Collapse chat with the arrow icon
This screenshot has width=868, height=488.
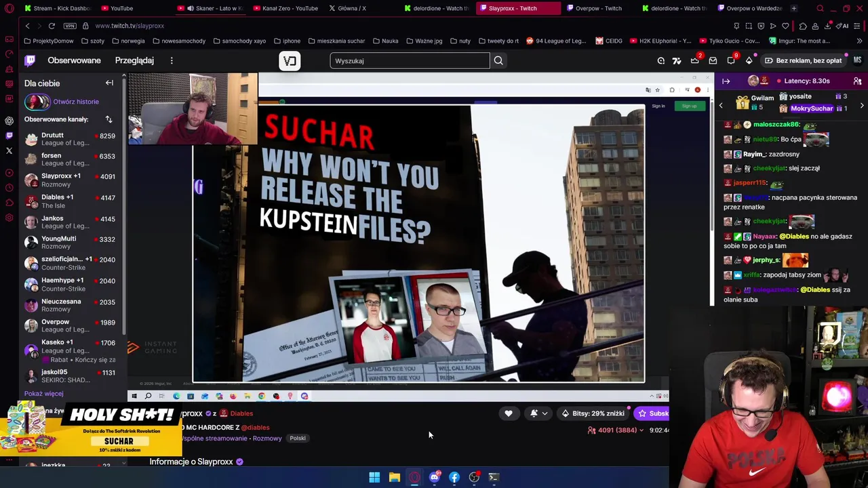pos(726,81)
